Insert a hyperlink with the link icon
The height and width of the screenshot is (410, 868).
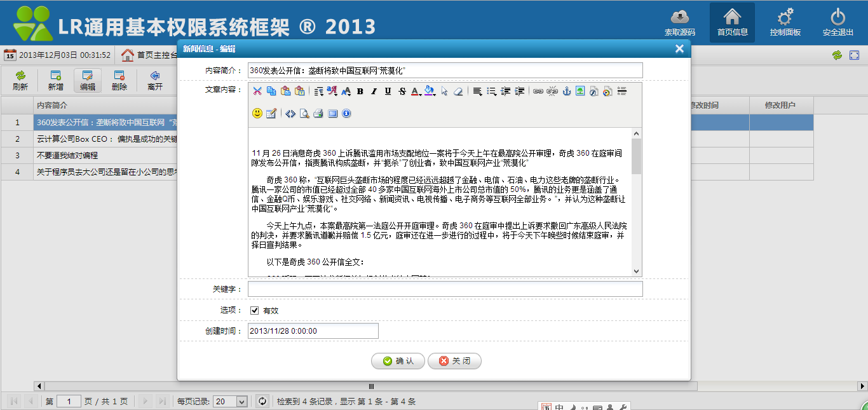coord(538,91)
